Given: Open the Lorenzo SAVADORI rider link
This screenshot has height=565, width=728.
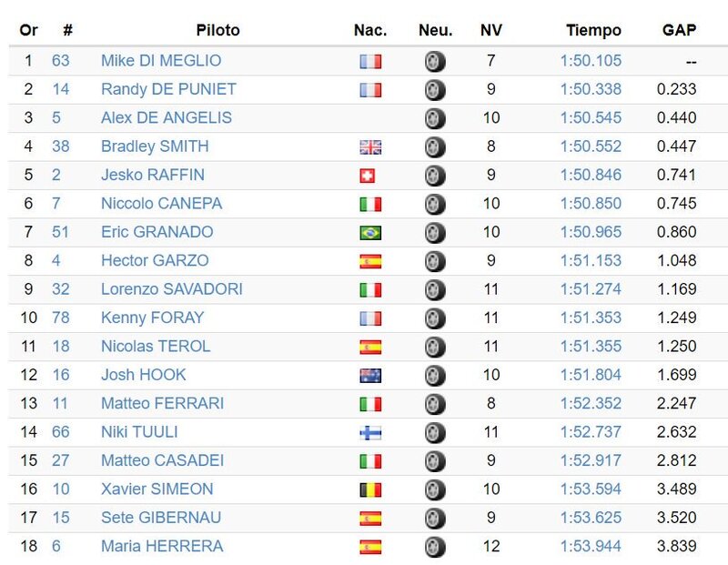Looking at the screenshot, I should pos(171,289).
